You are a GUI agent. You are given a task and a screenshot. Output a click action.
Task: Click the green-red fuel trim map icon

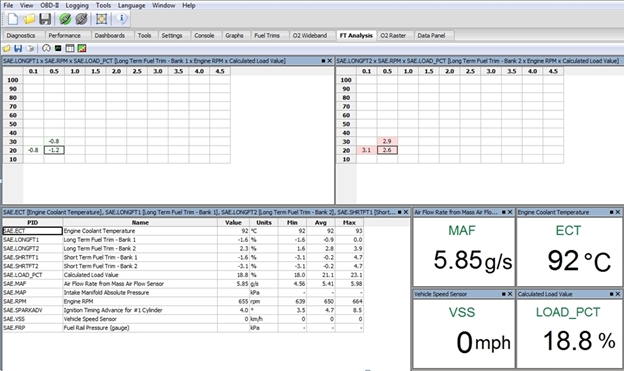(x=82, y=49)
